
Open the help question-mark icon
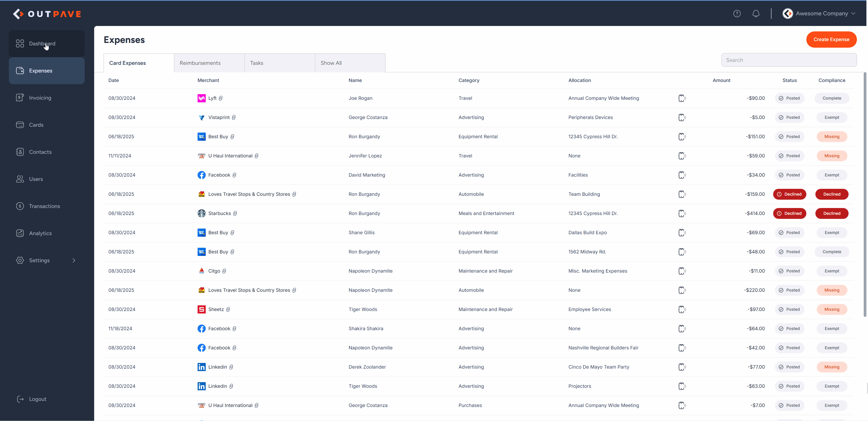tap(737, 14)
